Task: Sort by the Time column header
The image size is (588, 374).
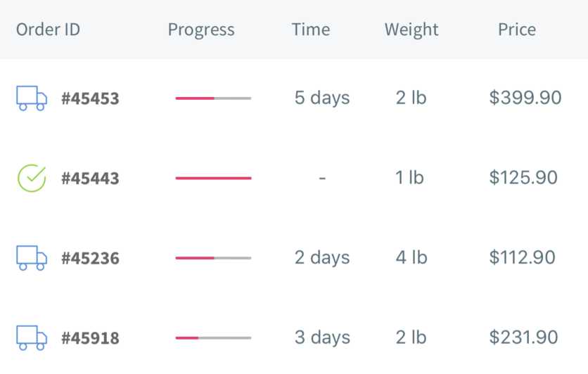Action: coord(311,30)
